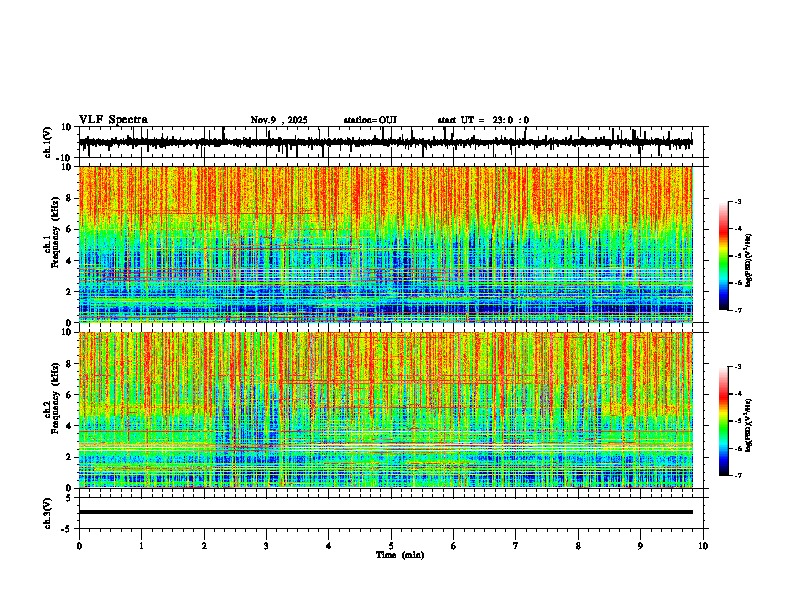This screenshot has height=612, width=792.
Task: Click the station label "station=OUJ"
Action: pos(370,120)
